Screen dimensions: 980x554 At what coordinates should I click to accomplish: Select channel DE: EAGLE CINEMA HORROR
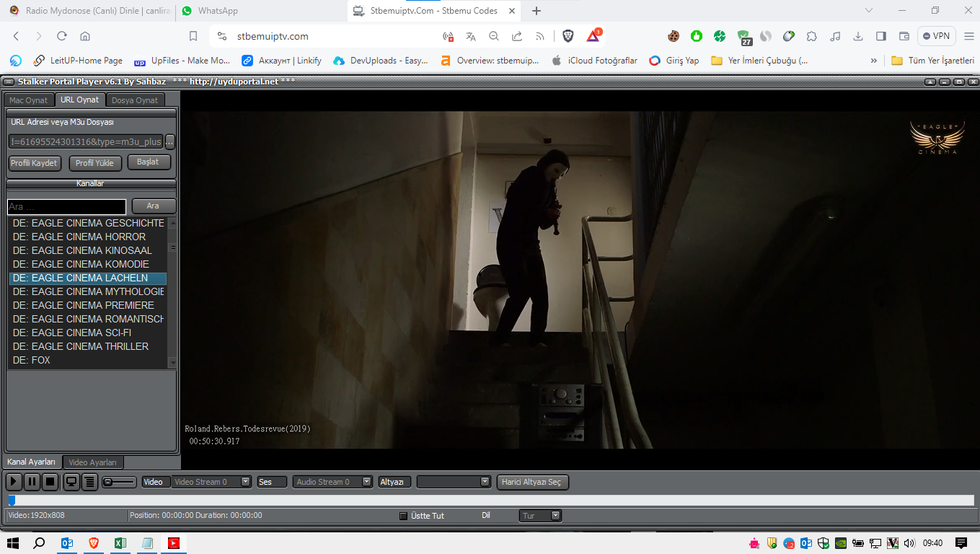point(88,237)
